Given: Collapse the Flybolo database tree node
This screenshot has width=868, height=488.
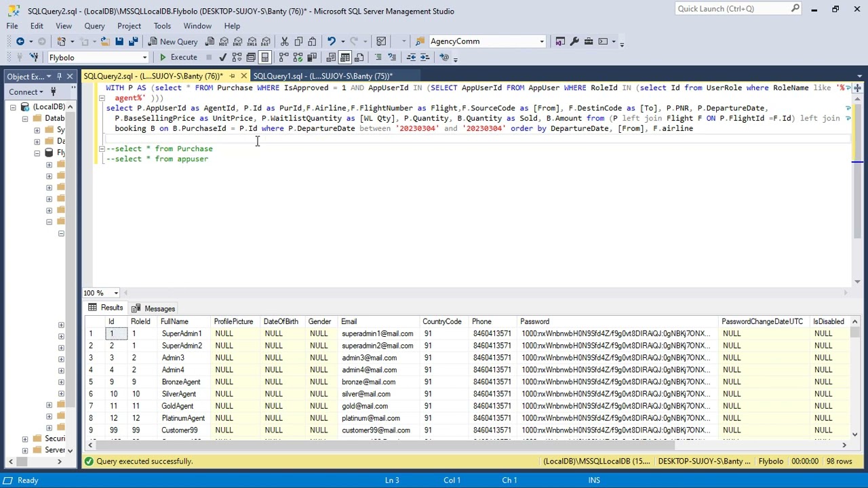Looking at the screenshot, I should 37,153.
